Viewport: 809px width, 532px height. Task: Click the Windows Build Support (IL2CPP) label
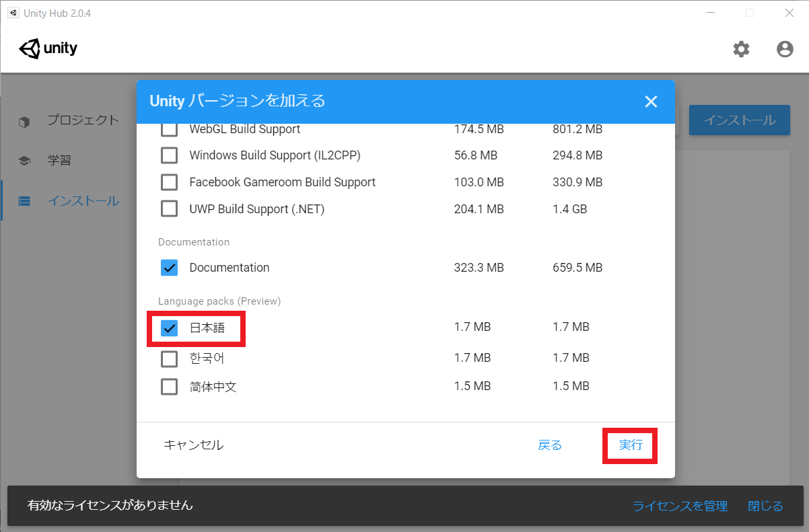click(x=275, y=155)
